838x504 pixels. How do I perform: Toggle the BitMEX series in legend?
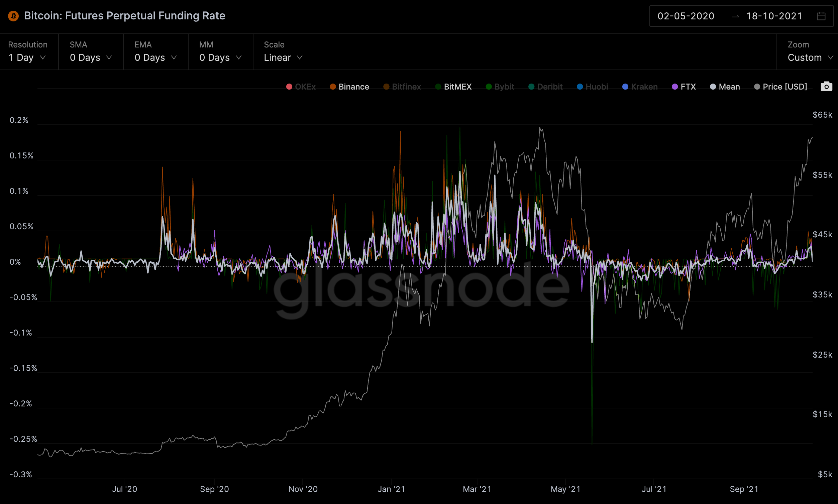pos(457,87)
